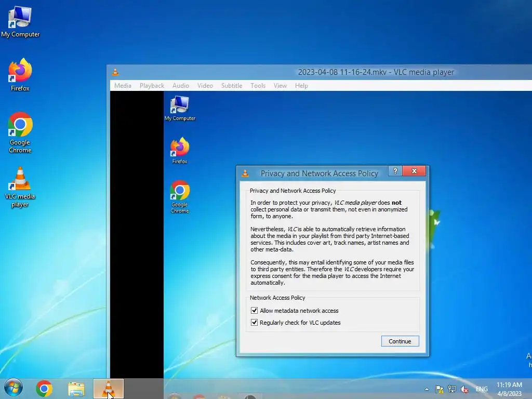Click the muted volume tray icon
The image size is (532, 399).
pos(464,389)
